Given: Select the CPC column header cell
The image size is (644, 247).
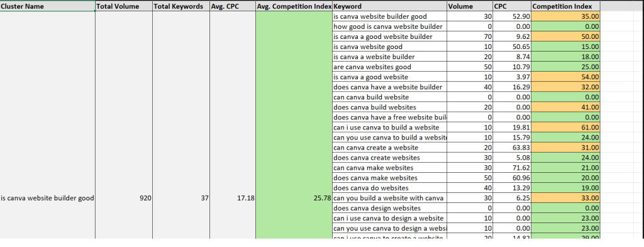Looking at the screenshot, I should click(x=512, y=6).
